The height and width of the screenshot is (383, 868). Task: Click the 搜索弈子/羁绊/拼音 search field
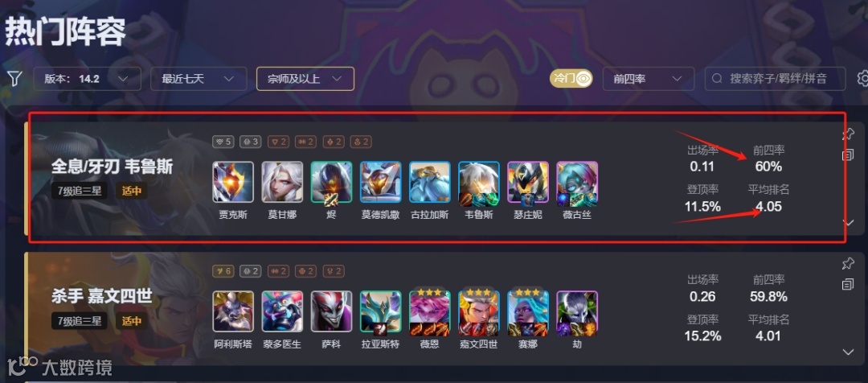point(775,79)
